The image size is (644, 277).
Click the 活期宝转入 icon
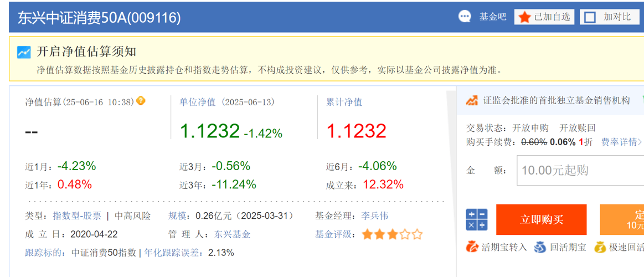[472, 247]
